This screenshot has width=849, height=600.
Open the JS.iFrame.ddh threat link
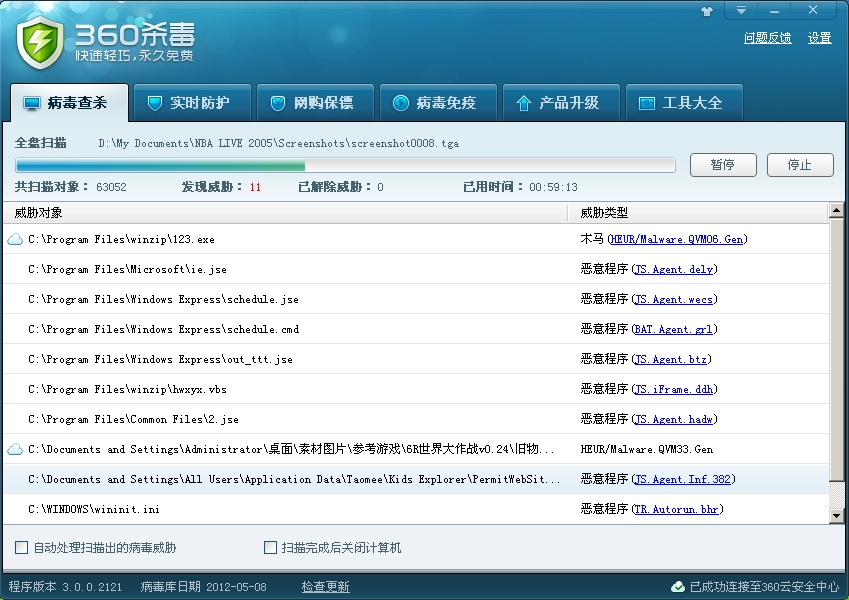(674, 389)
